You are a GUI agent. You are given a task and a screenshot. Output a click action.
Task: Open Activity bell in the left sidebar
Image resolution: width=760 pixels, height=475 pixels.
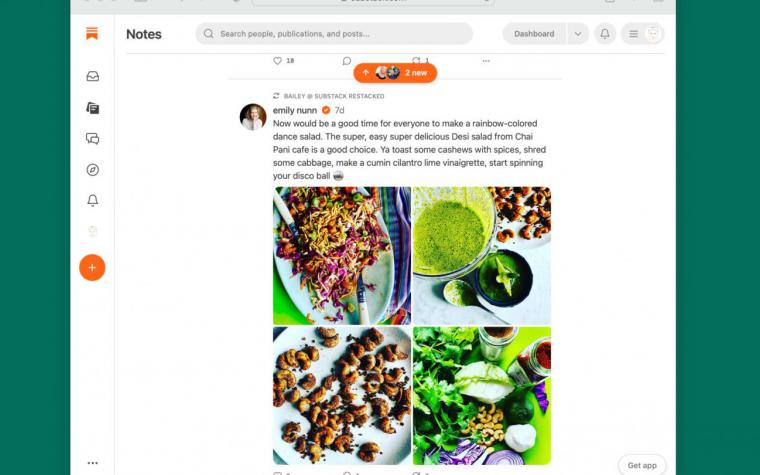point(93,200)
